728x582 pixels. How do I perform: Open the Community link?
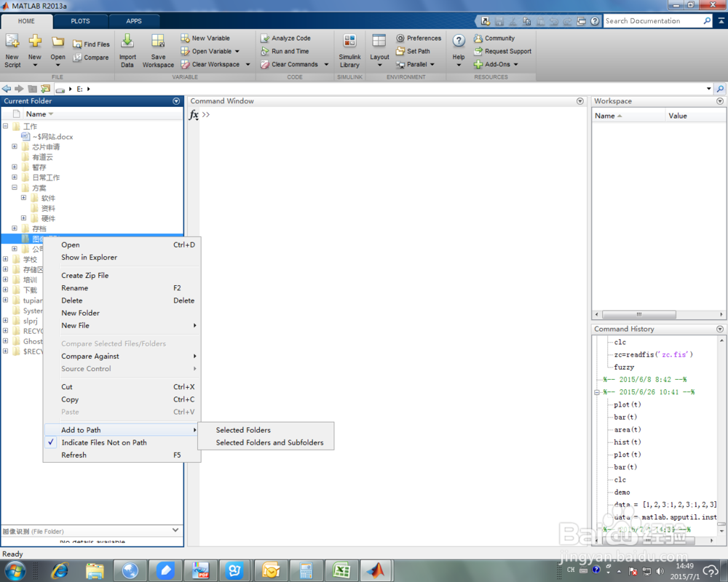coord(494,38)
